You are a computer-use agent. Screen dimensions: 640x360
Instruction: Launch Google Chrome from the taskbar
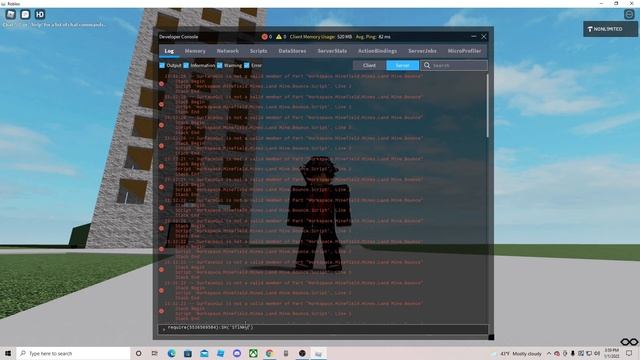coord(269,353)
